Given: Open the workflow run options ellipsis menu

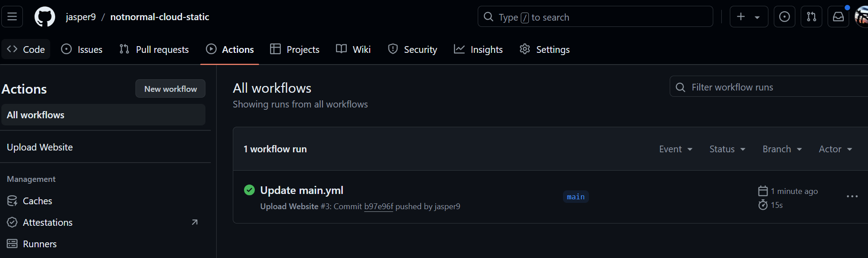Looking at the screenshot, I should coord(851,196).
